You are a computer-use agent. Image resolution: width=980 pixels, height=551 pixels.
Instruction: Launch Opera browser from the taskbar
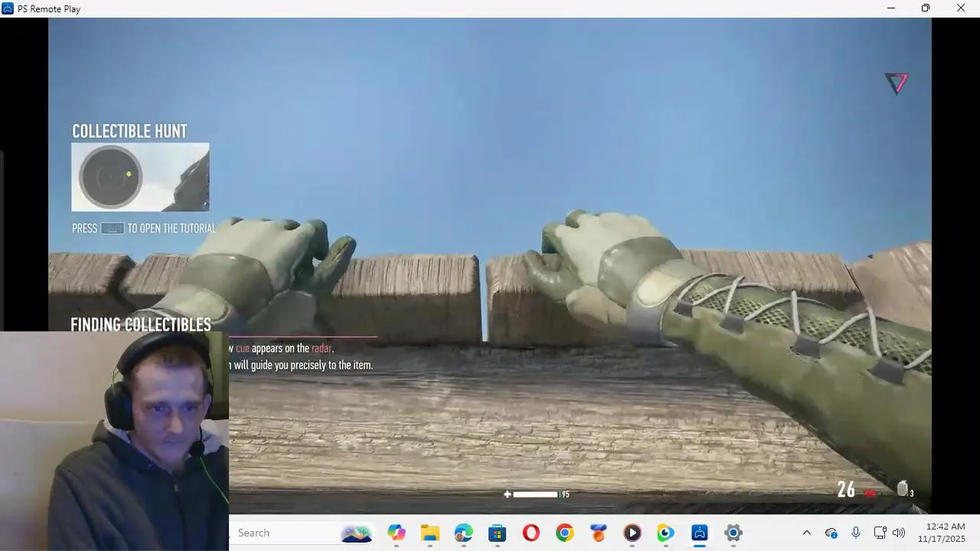click(531, 533)
